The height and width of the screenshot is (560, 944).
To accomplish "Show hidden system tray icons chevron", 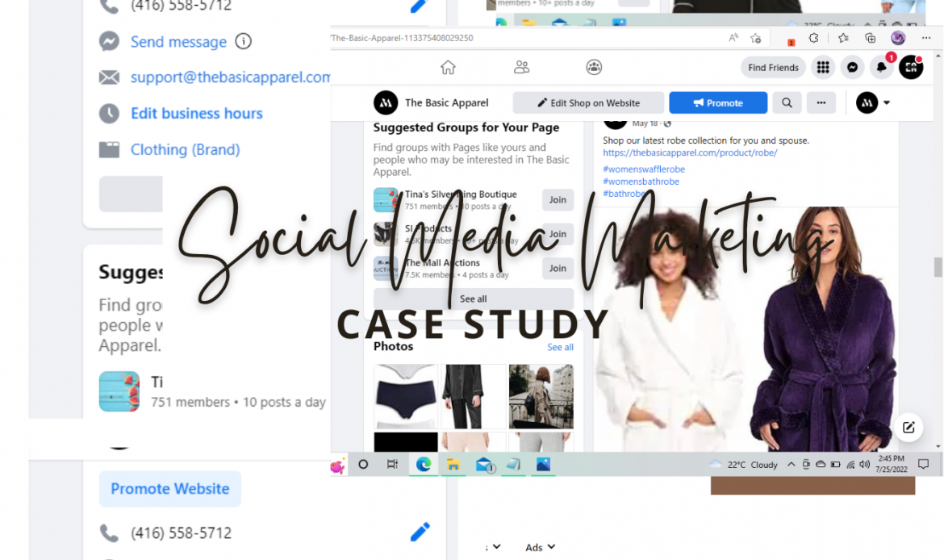I will coord(791,464).
